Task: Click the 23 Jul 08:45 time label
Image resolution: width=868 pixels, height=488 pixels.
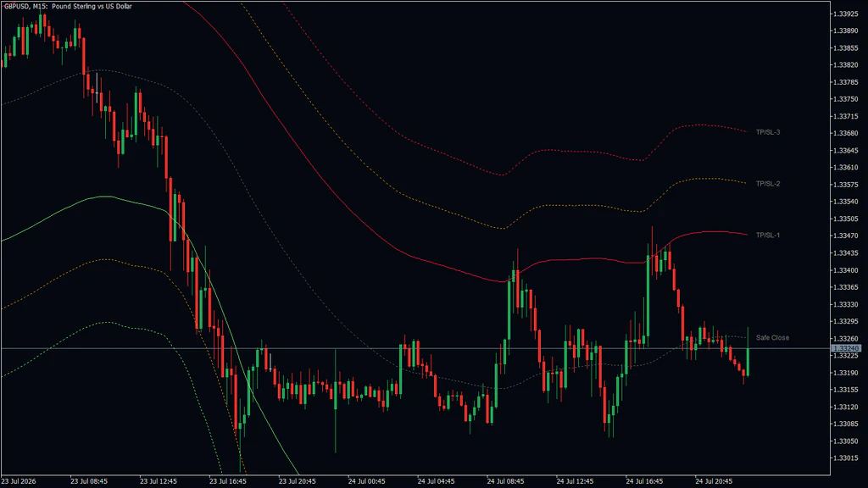Action: pos(89,481)
